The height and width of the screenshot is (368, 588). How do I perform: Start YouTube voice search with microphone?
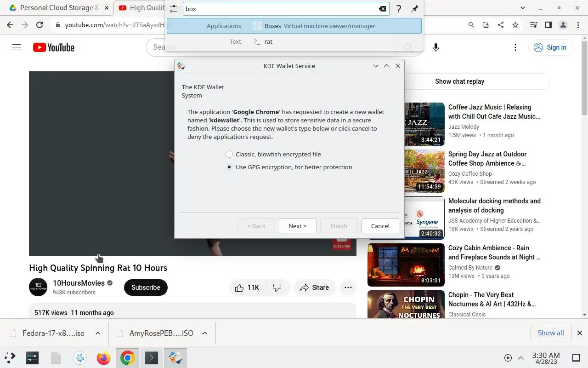coord(436,47)
